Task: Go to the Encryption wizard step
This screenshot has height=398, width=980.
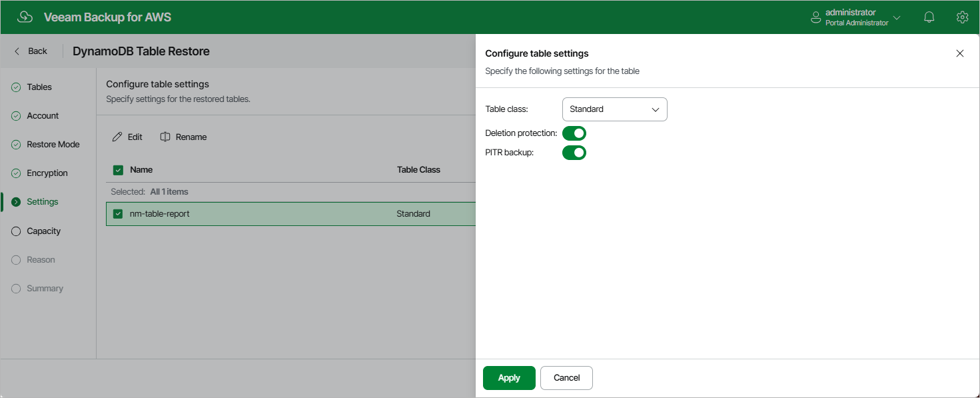Action: (47, 173)
